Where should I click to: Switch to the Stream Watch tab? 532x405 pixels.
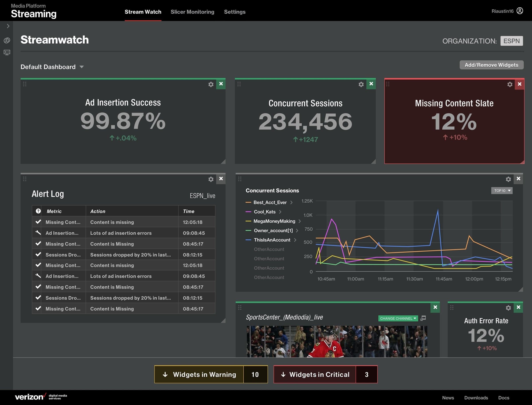[143, 12]
